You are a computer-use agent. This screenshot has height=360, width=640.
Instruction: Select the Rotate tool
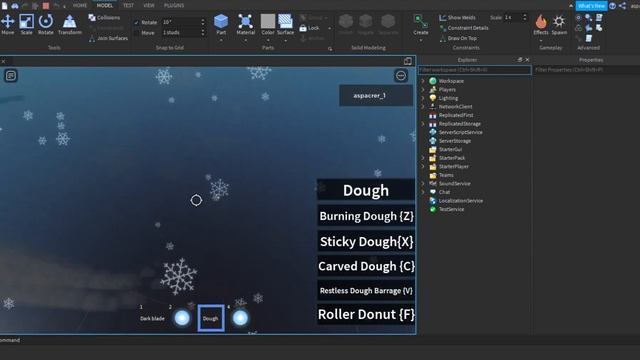click(x=46, y=24)
